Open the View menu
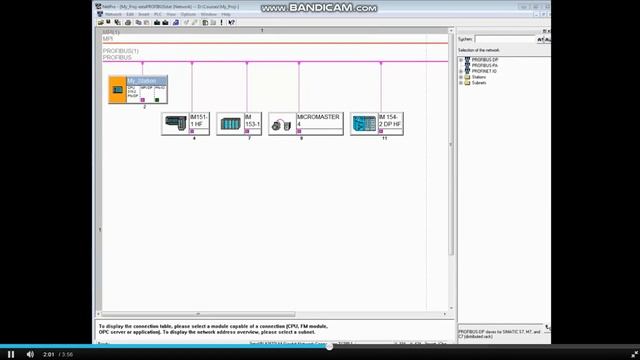Screen dimensions: 640x360 pos(171,14)
